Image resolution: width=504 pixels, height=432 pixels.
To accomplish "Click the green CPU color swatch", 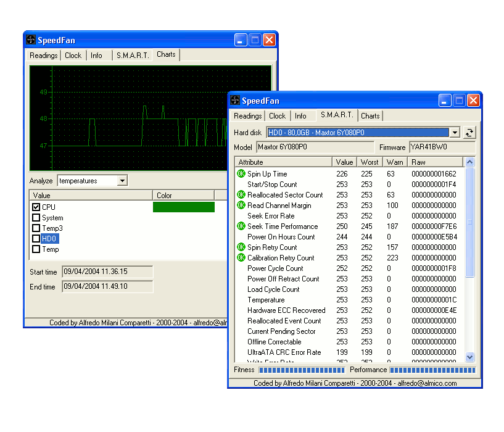I will click(184, 207).
